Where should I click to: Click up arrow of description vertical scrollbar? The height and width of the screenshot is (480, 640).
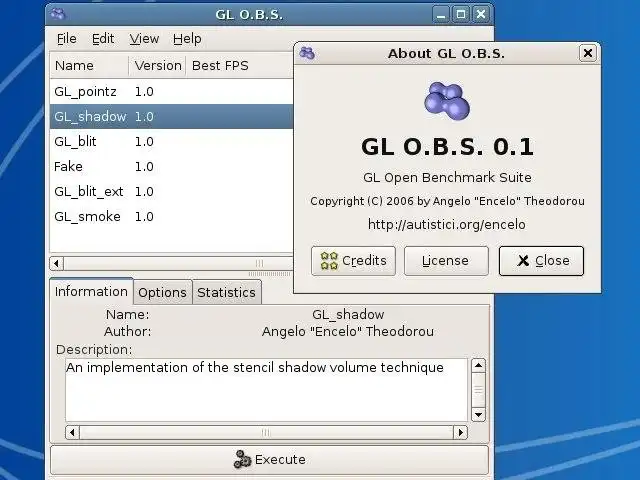tap(478, 365)
